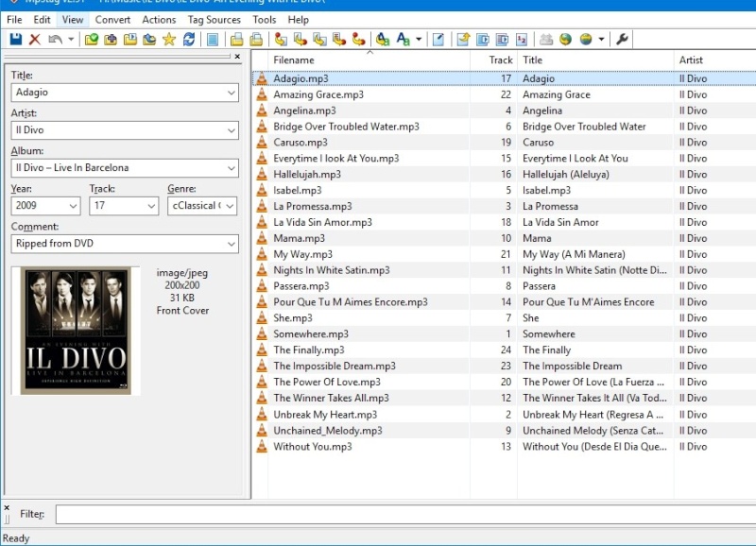The width and height of the screenshot is (756, 546).
Task: Expand the Genre field dropdown
Action: coord(230,206)
